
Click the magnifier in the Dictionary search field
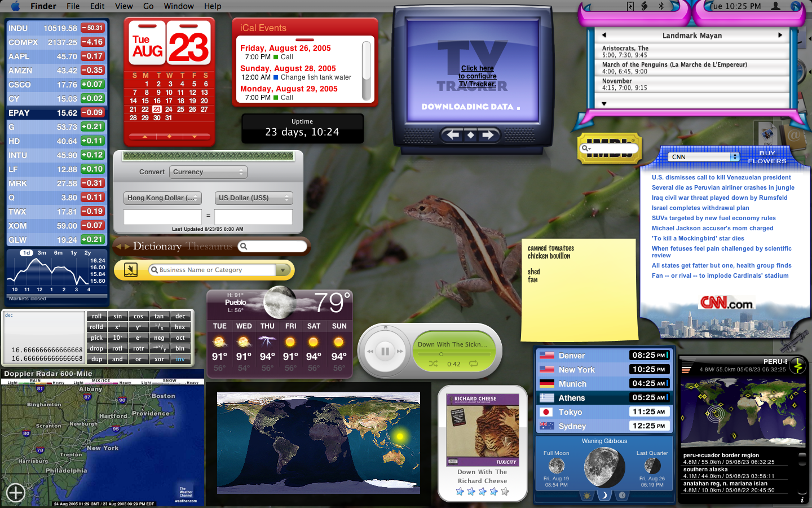244,246
